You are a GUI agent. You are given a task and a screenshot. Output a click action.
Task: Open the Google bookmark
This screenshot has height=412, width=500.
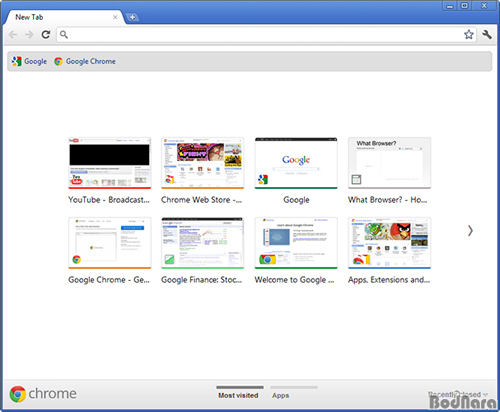pos(29,61)
